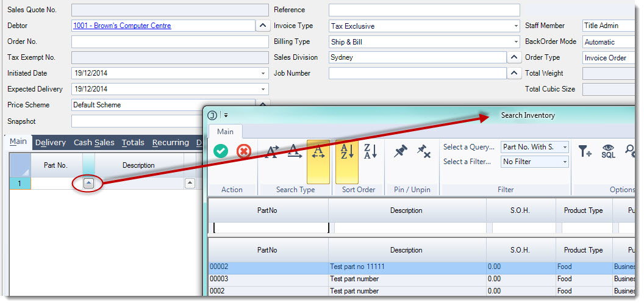Screen dimensions: 644x305
Task: Open the Job Number lookup arrow button
Action: [x=513, y=73]
